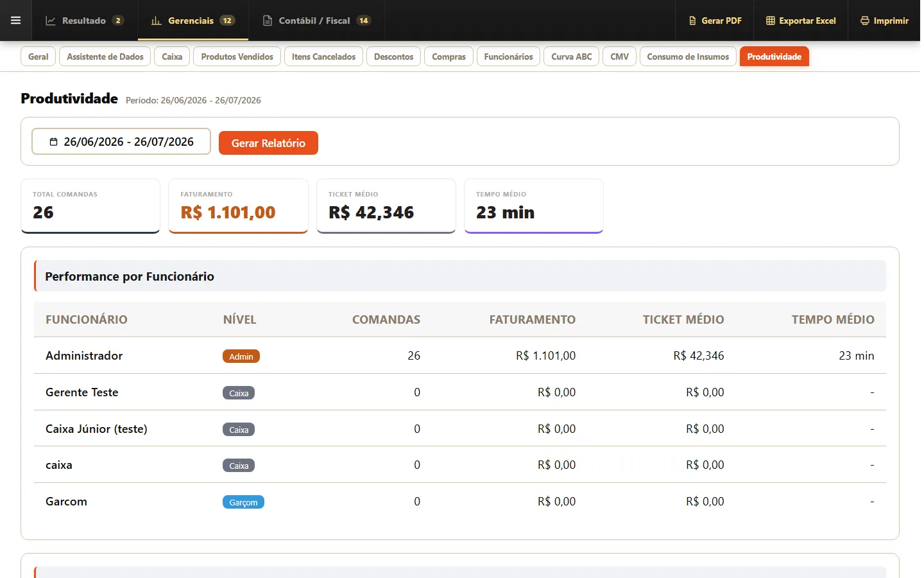Select the Geral sub-tab
The height and width of the screenshot is (578, 924).
coord(38,57)
